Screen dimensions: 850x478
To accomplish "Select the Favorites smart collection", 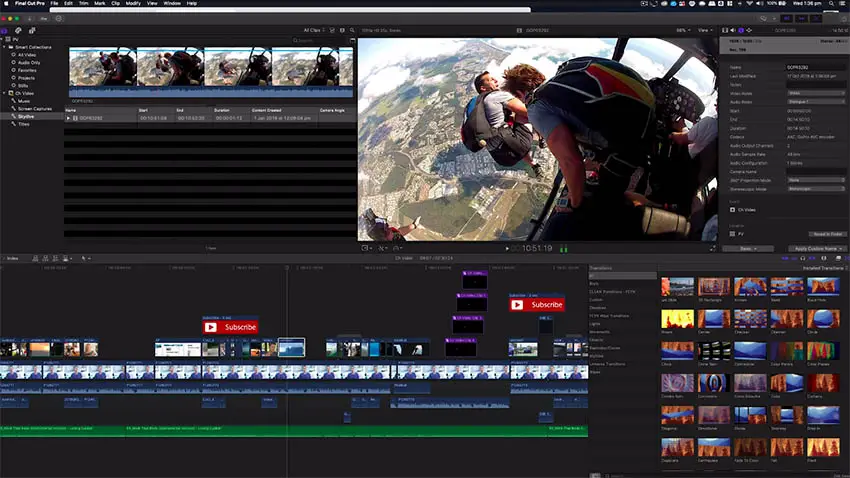I will point(27,70).
